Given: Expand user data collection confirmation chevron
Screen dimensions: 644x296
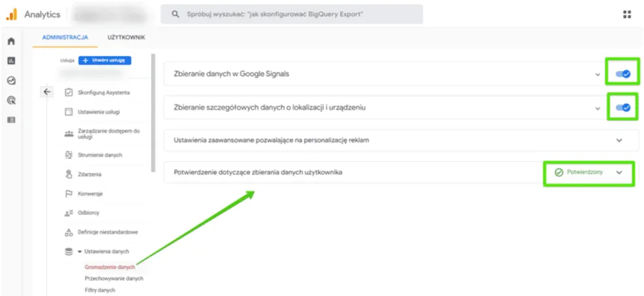Looking at the screenshot, I should 620,173.
